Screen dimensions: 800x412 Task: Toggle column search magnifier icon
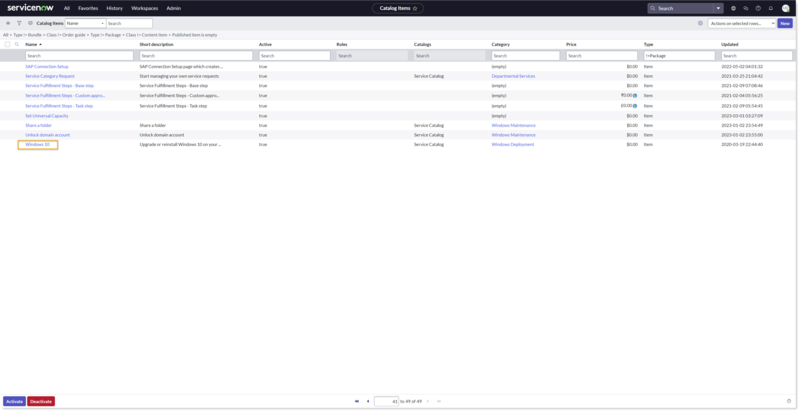[x=17, y=44]
